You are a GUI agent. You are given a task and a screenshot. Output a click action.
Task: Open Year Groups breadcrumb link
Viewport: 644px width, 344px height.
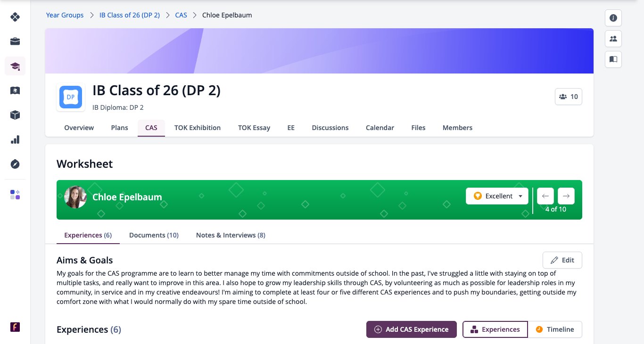click(65, 15)
